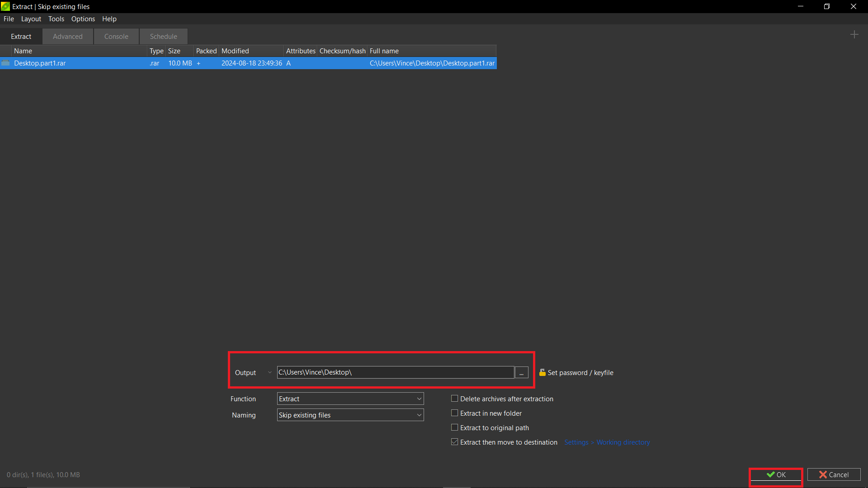868x488 pixels.
Task: Open the Help menu
Action: [109, 19]
